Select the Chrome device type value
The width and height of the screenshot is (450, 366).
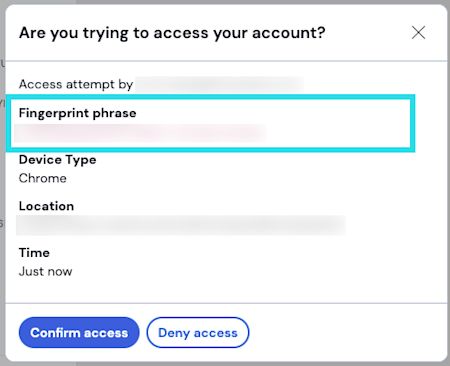(43, 178)
